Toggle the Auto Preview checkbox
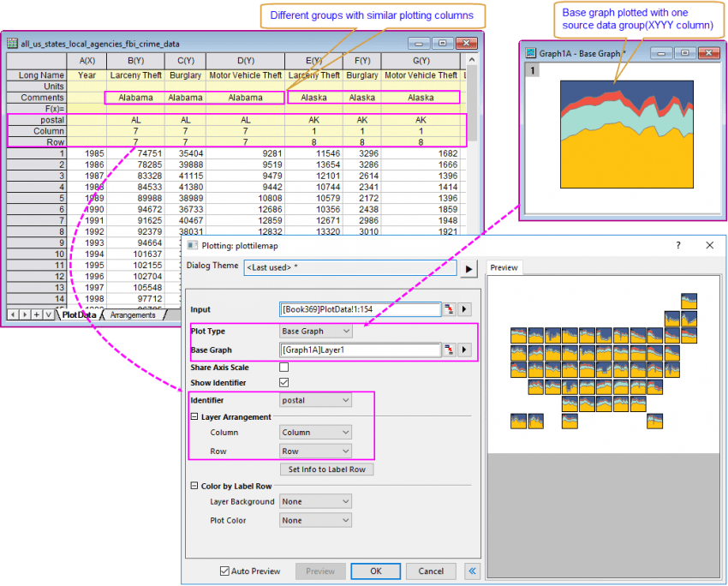The width and height of the screenshot is (728, 586). (224, 571)
